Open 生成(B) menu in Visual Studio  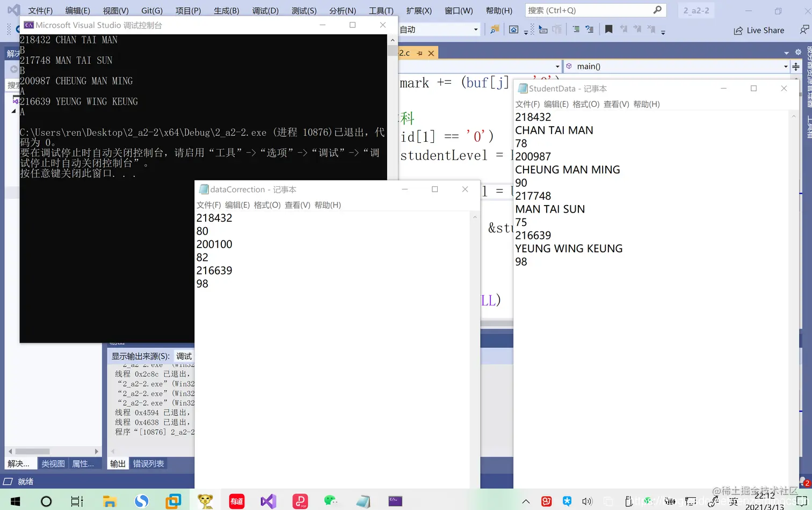pos(226,11)
